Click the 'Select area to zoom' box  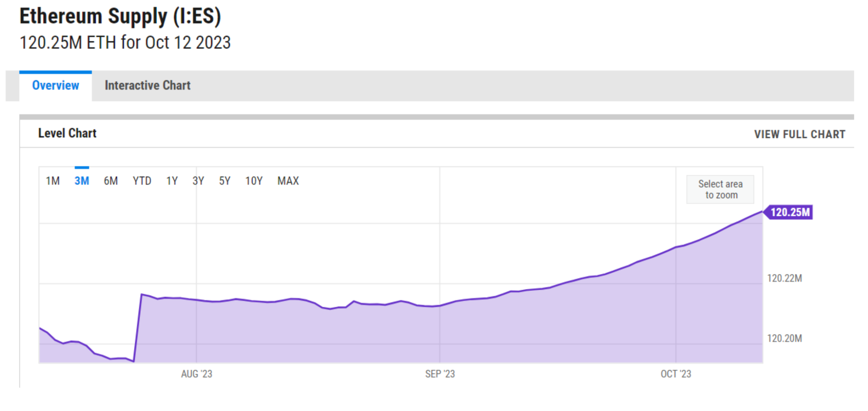720,190
